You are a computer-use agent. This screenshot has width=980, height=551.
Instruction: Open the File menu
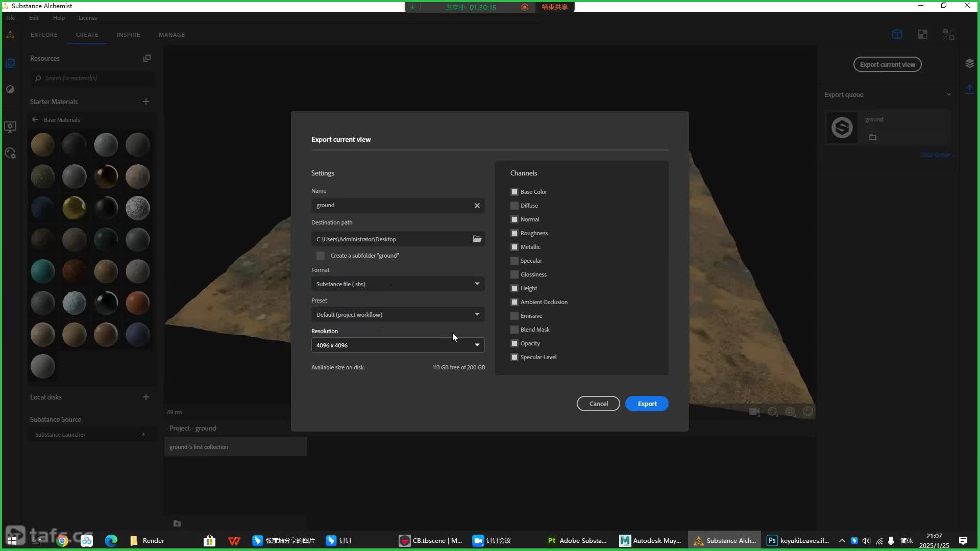tap(11, 18)
